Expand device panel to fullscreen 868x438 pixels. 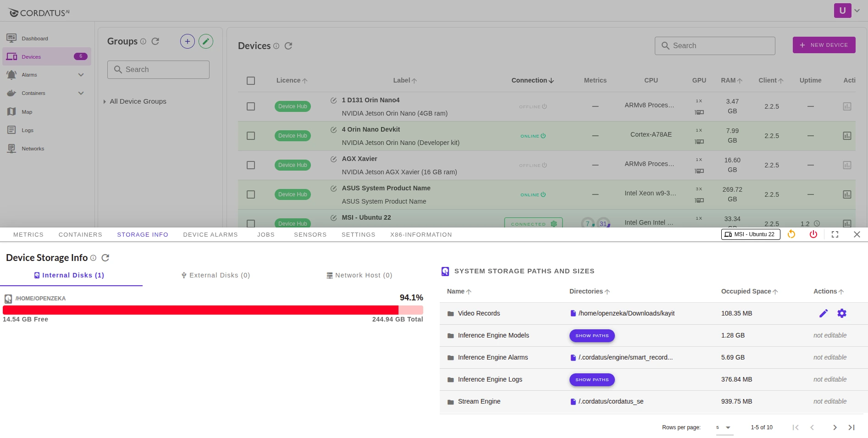pyautogui.click(x=835, y=234)
